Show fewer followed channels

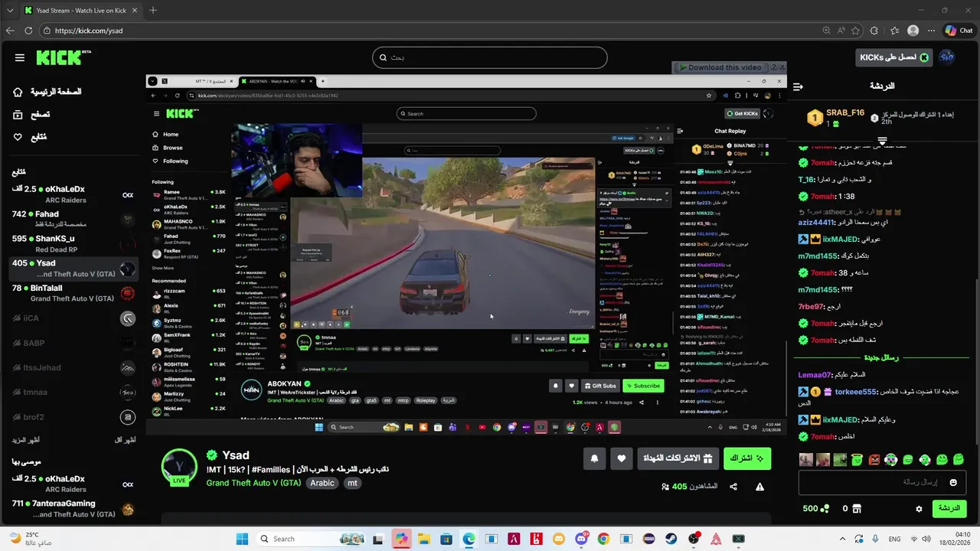pos(125,440)
